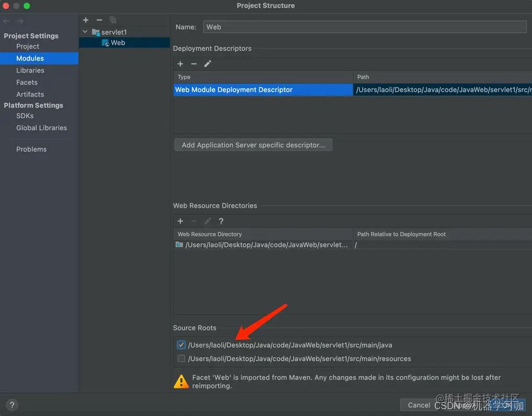Click the Maven import warning icon

(181, 382)
